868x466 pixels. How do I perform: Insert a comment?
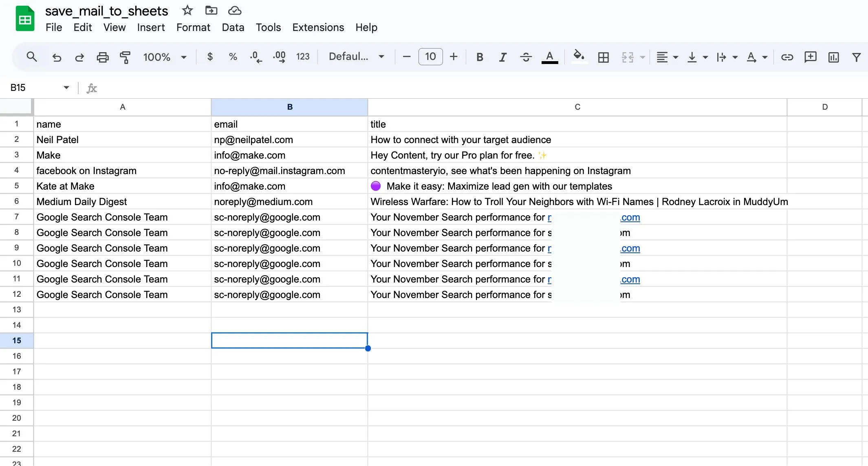[x=810, y=57]
